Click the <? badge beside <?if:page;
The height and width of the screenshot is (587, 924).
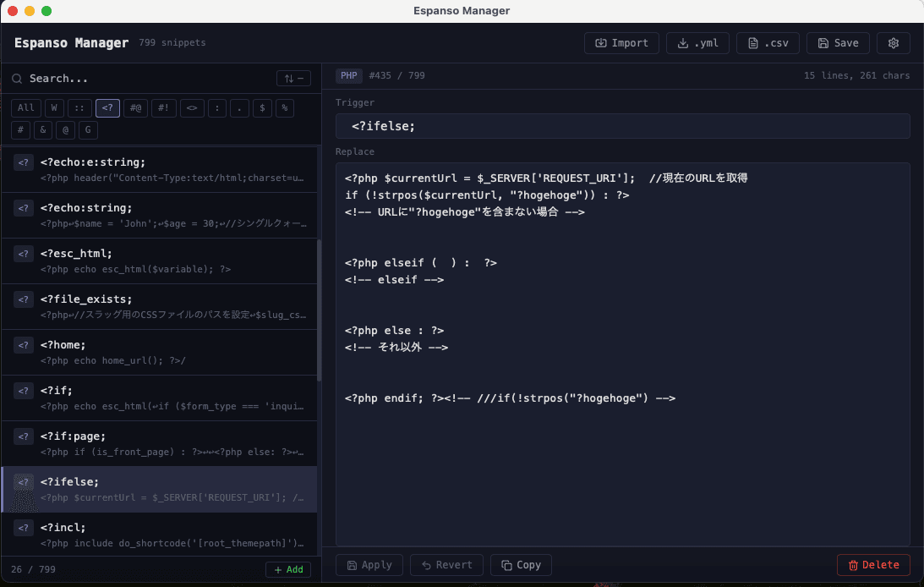[24, 436]
